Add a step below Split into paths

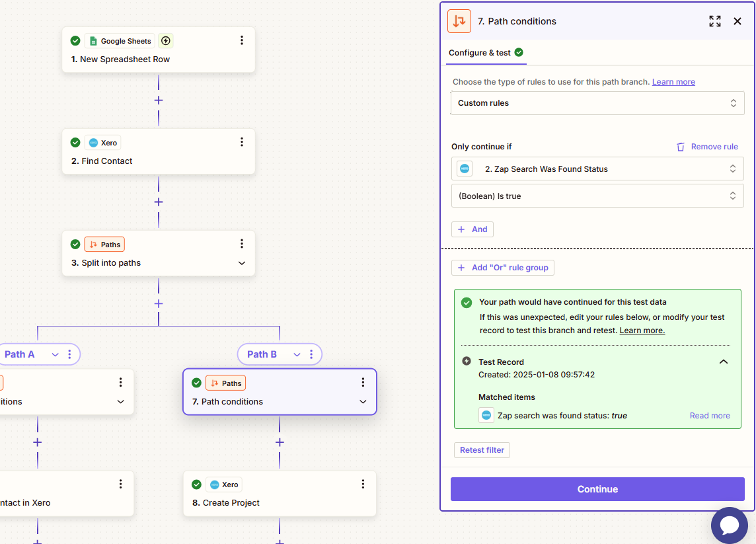click(159, 304)
